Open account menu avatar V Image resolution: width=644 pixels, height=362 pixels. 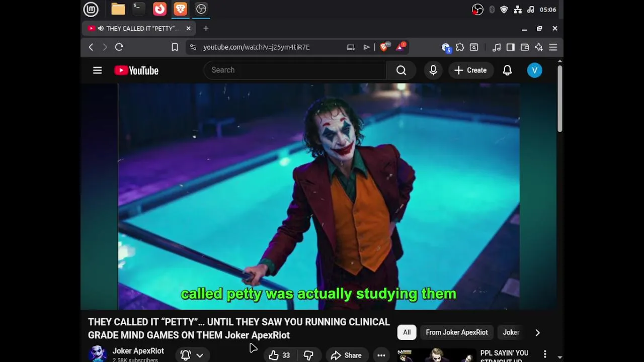[x=534, y=70]
